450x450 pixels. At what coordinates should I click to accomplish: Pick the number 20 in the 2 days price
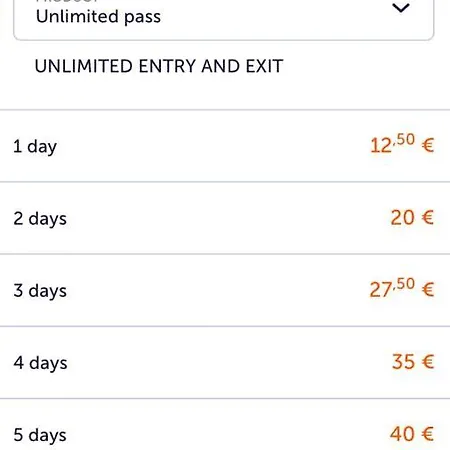pyautogui.click(x=403, y=218)
